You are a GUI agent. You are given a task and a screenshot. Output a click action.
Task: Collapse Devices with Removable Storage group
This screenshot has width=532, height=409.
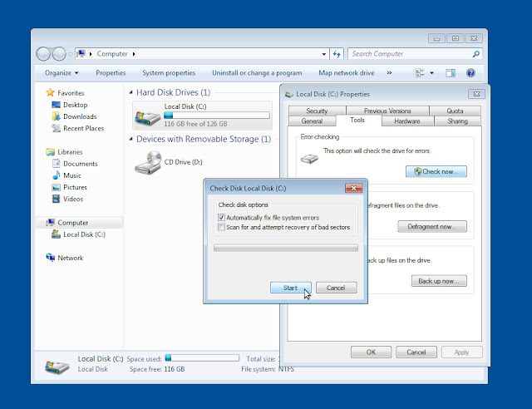point(131,139)
